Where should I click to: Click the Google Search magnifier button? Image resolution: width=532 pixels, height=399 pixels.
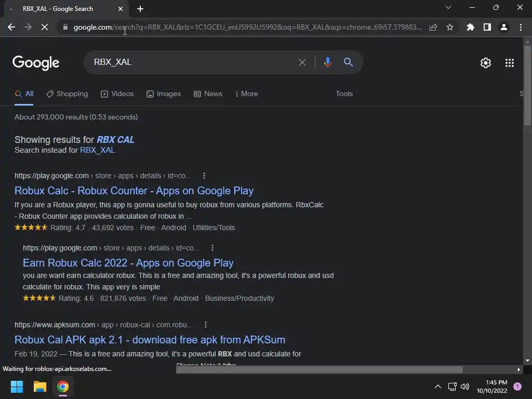[x=348, y=62]
